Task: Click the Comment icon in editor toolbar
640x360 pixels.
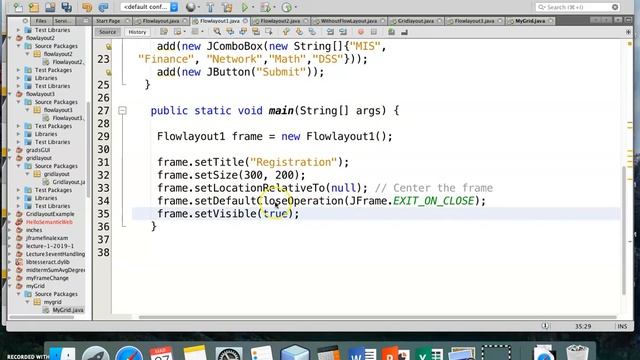Action: pos(391,32)
